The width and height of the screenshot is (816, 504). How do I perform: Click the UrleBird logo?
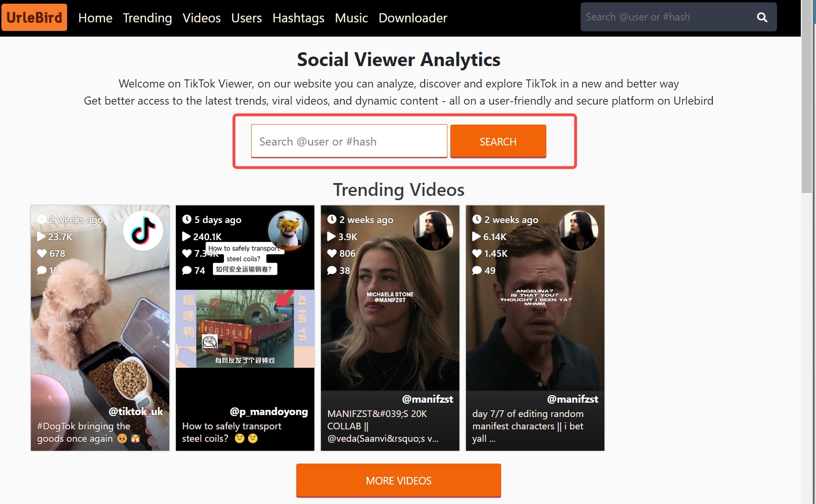[x=34, y=18]
